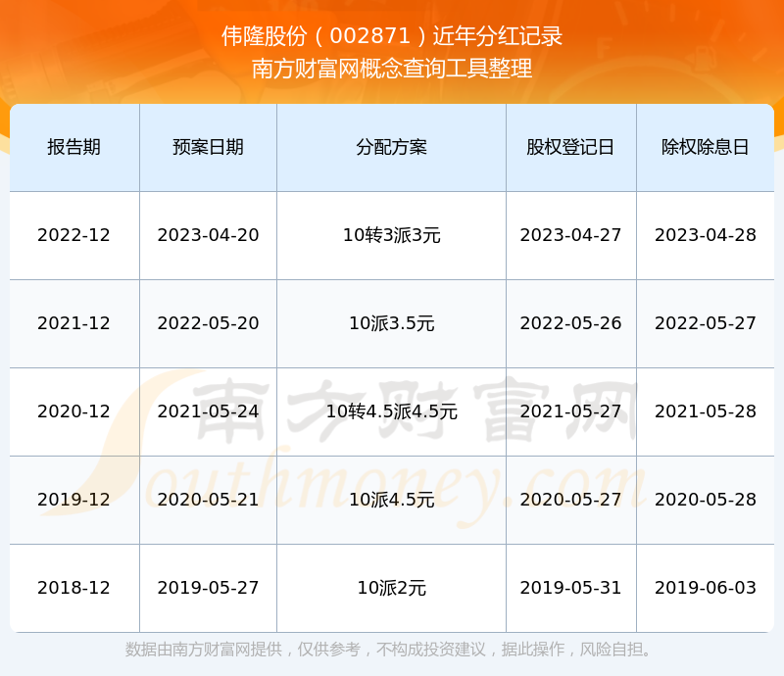The image size is (784, 676).
Task: Click the proposal date 2023-04-20
Action: pyautogui.click(x=208, y=235)
